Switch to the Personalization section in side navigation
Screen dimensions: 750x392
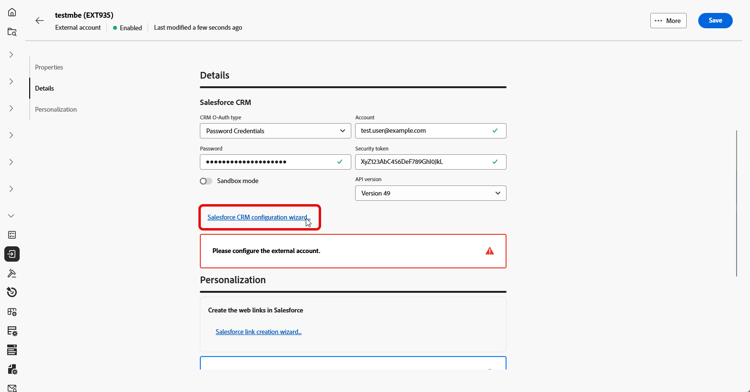56,109
